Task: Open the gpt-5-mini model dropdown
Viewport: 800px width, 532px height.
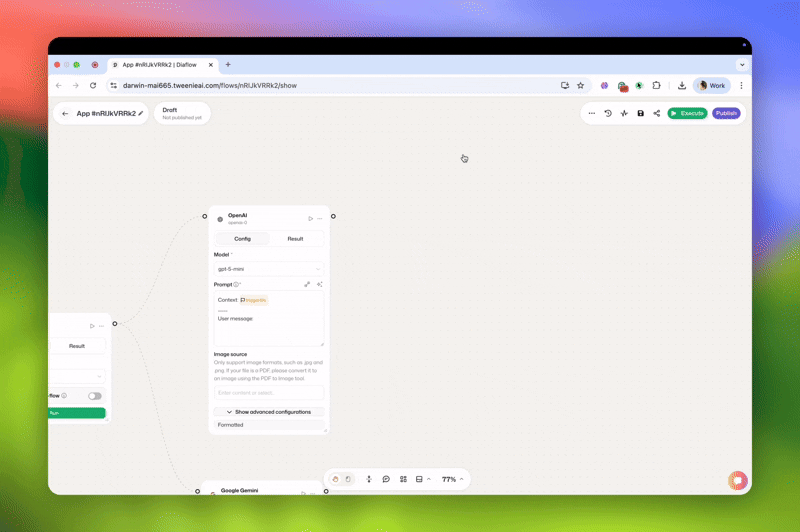Action: [x=269, y=269]
